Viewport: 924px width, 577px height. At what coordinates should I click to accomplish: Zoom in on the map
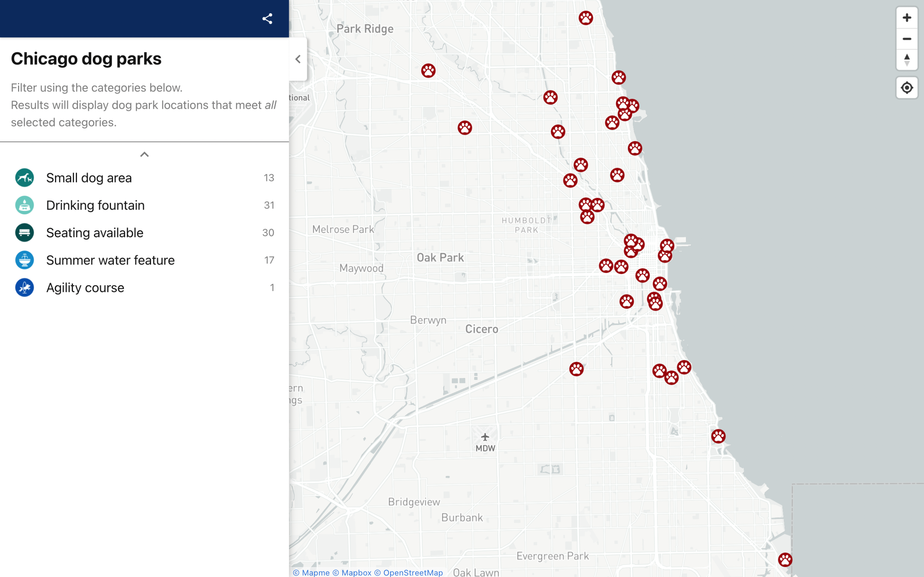pos(906,18)
